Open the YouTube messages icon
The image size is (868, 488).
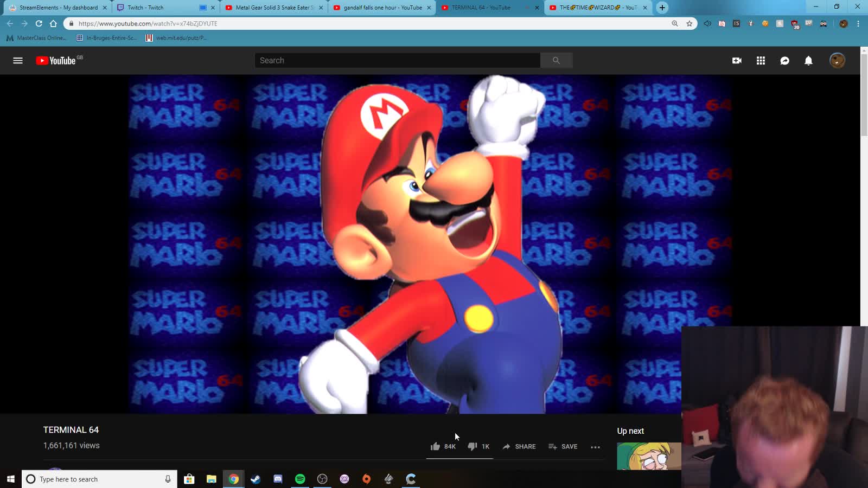(x=784, y=61)
